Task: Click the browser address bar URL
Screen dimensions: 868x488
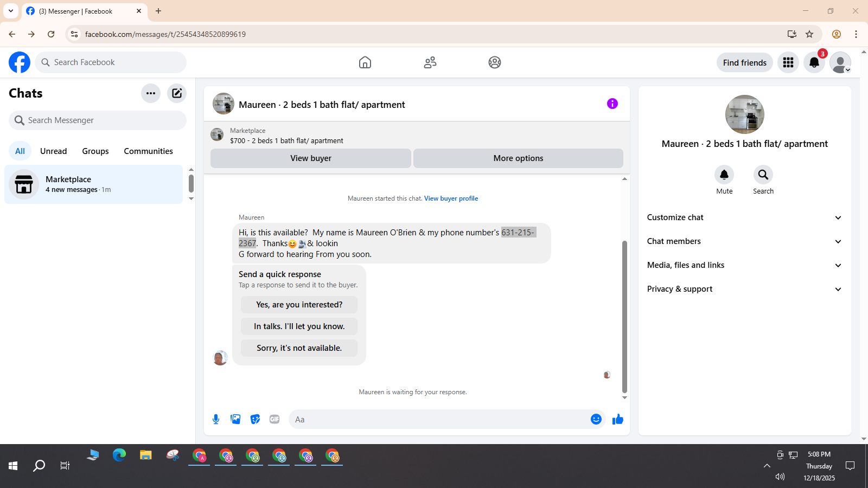Action: tap(165, 34)
